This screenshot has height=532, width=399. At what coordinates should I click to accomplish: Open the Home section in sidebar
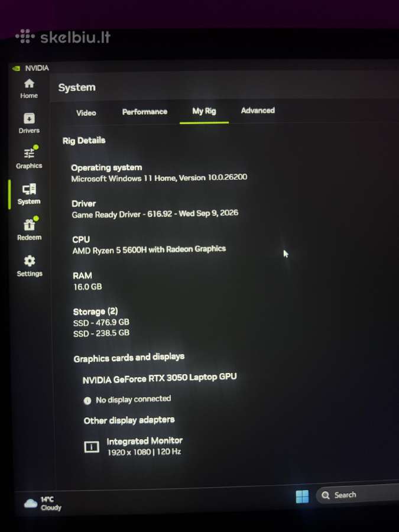29,89
